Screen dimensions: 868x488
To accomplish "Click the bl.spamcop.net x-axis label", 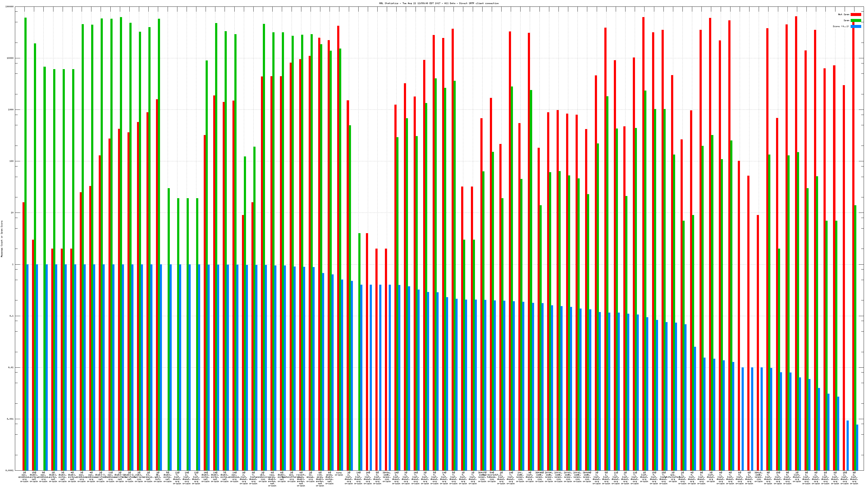I will [148, 477].
